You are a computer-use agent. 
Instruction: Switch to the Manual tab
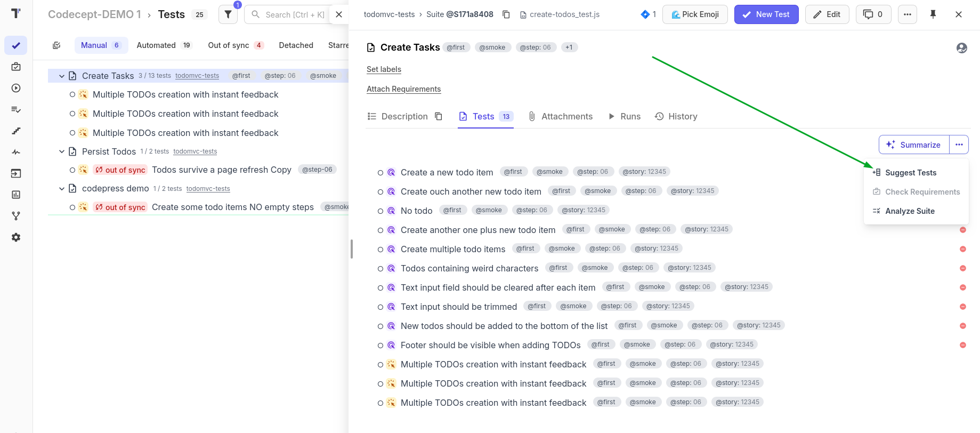[101, 45]
